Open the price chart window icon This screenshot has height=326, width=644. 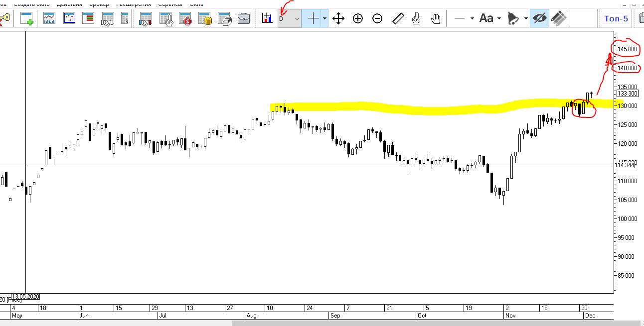[49, 19]
